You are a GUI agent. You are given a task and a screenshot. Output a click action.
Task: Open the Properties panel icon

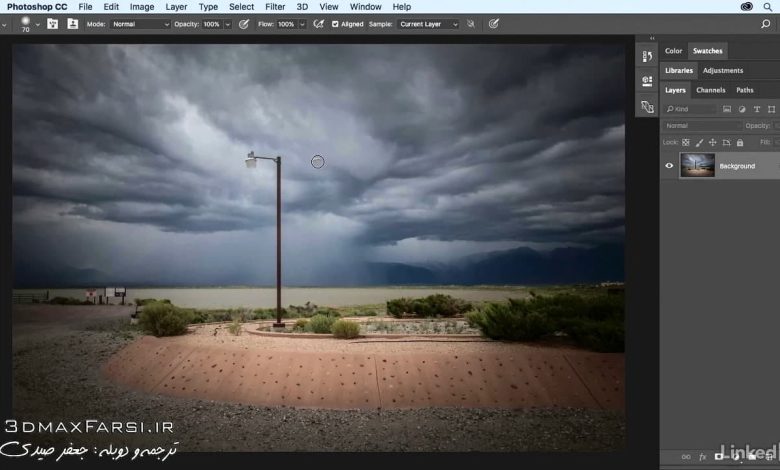point(647,81)
